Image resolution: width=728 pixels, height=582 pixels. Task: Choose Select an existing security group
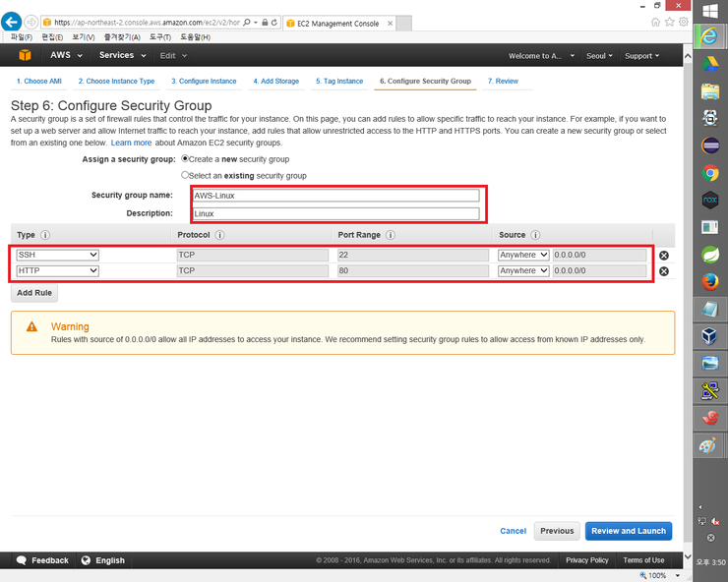click(x=185, y=175)
